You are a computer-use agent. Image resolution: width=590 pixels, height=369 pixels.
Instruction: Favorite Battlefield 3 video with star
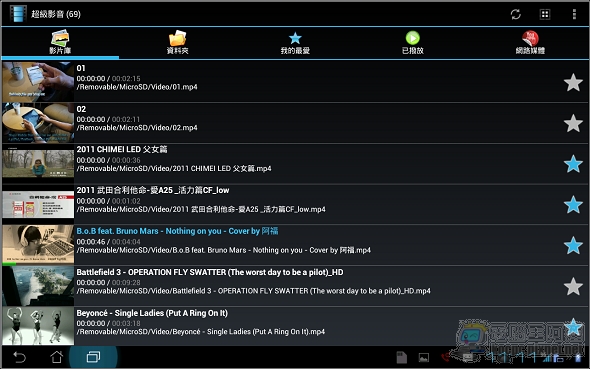pos(573,287)
